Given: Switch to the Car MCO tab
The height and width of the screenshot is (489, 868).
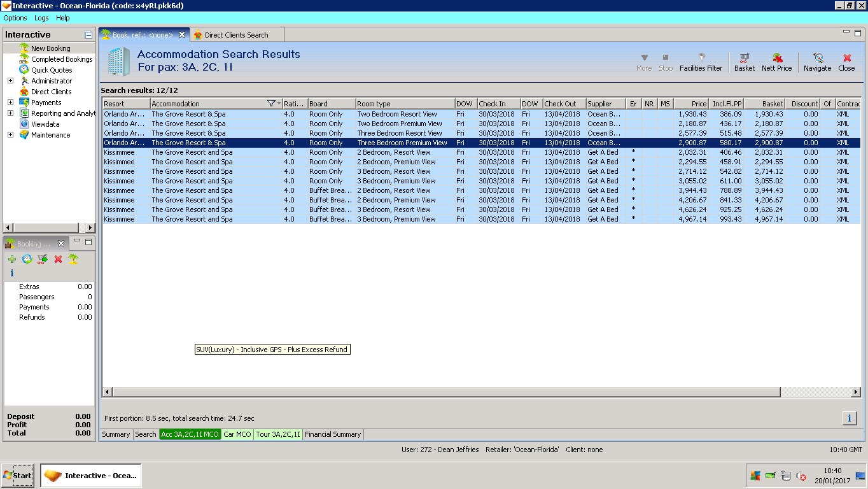Looking at the screenshot, I should [x=237, y=434].
